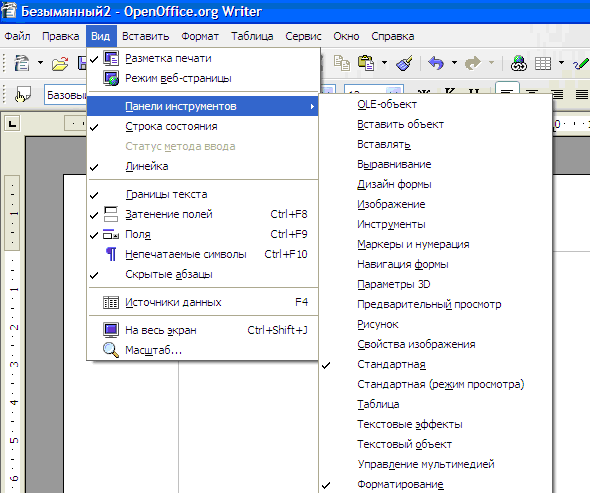Disable the Стандартная toolbar

(x=436, y=364)
